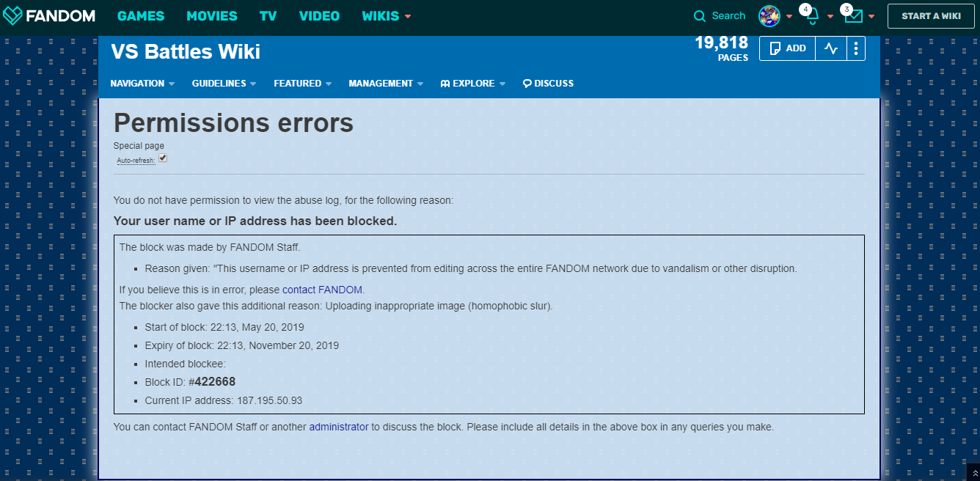Follow the contact FANDOM link
Image resolution: width=980 pixels, height=481 pixels.
click(x=323, y=290)
